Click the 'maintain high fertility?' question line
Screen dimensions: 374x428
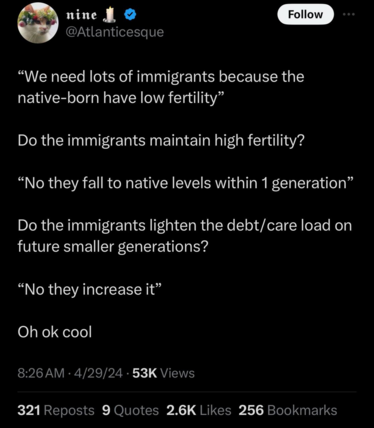(x=161, y=141)
